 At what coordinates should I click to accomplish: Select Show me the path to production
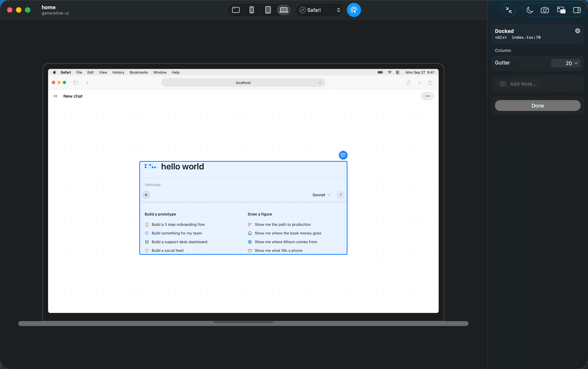pos(279,225)
